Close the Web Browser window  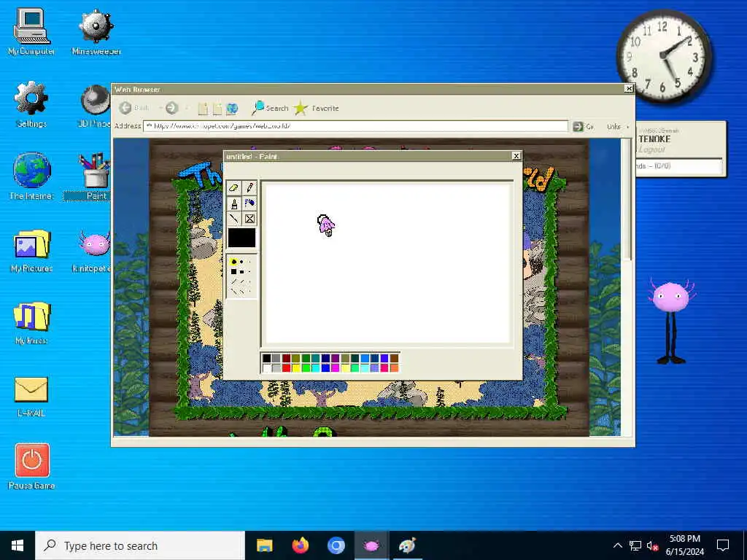[629, 88]
